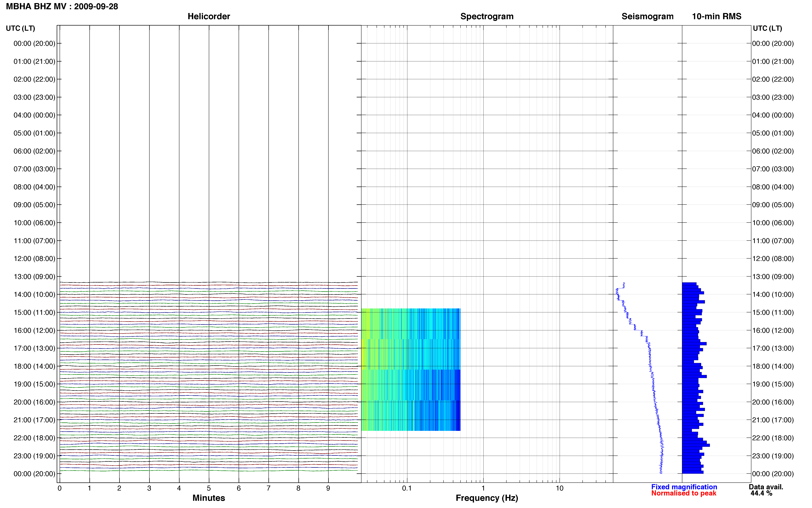Screen dimensions: 812x508
Task: Click the '1' frequency tick label
Action: coord(483,488)
